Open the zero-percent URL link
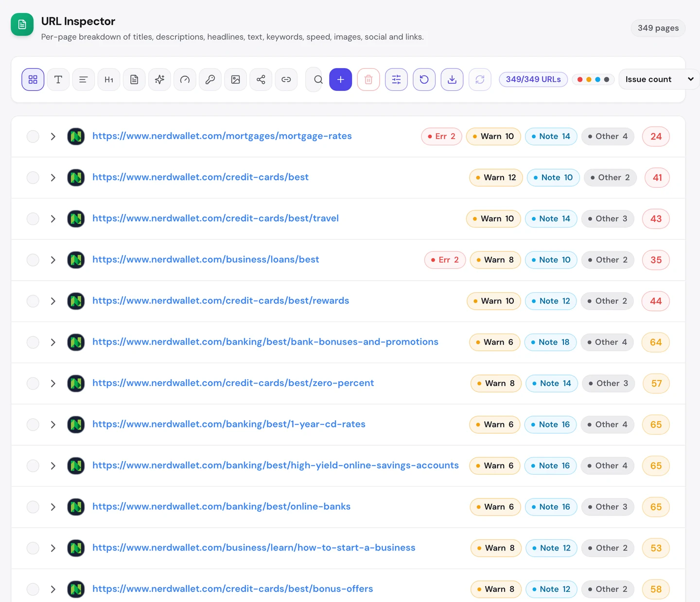The width and height of the screenshot is (700, 602). (233, 383)
